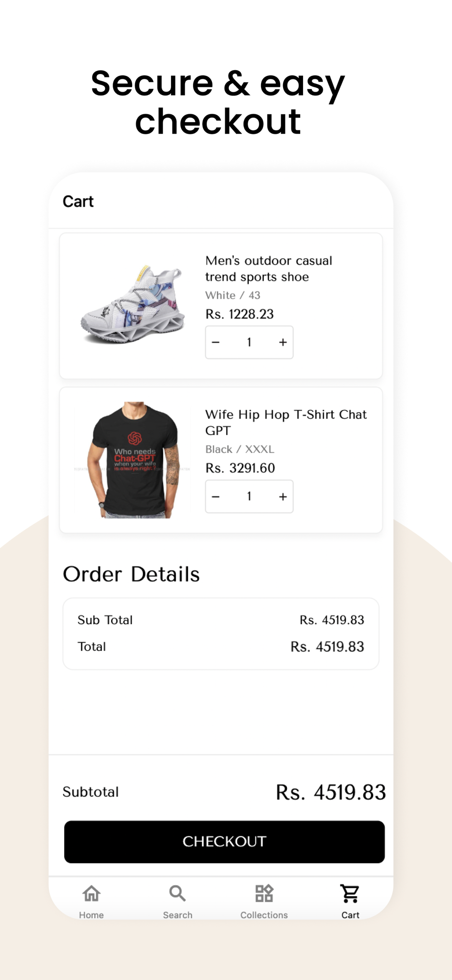The height and width of the screenshot is (980, 452).
Task: Open the Collections grid icon
Action: (264, 893)
